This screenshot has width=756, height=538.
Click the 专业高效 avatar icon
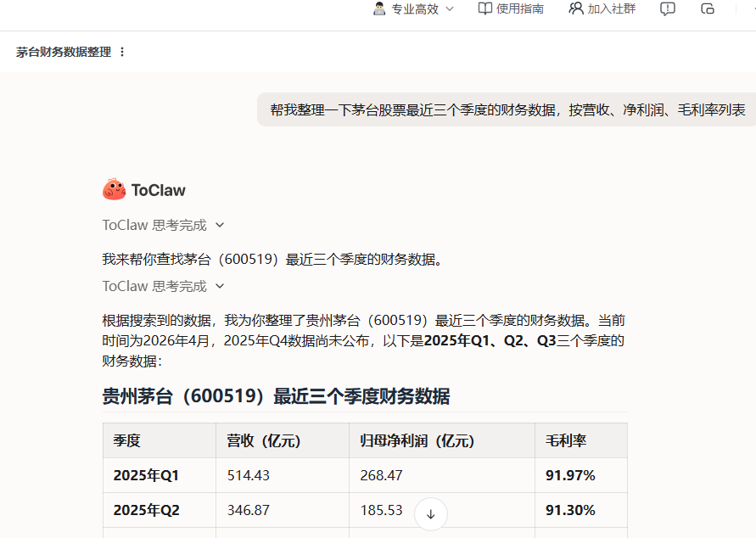pyautogui.click(x=379, y=8)
